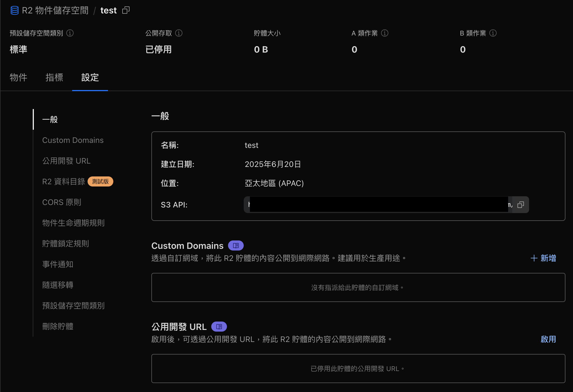Screen dimensions: 573x392
Task: Click the test bucket name in breadcrumb
Action: point(109,10)
